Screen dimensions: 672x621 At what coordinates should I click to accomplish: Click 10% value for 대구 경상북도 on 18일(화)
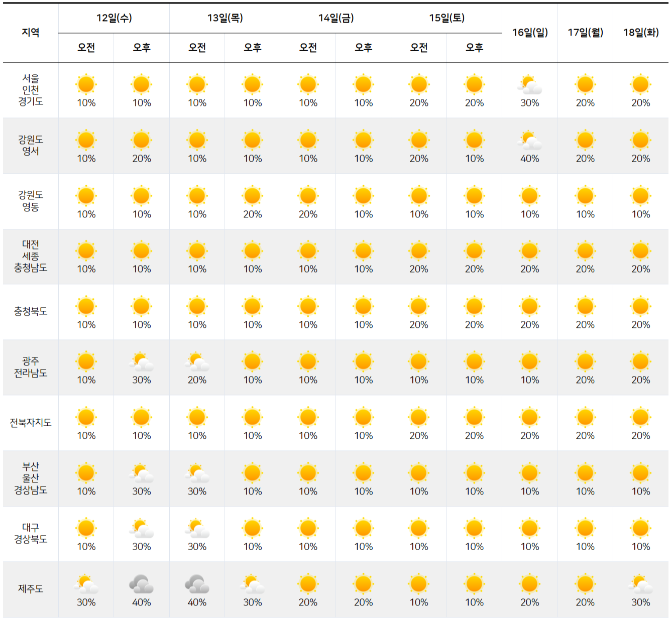[640, 547]
